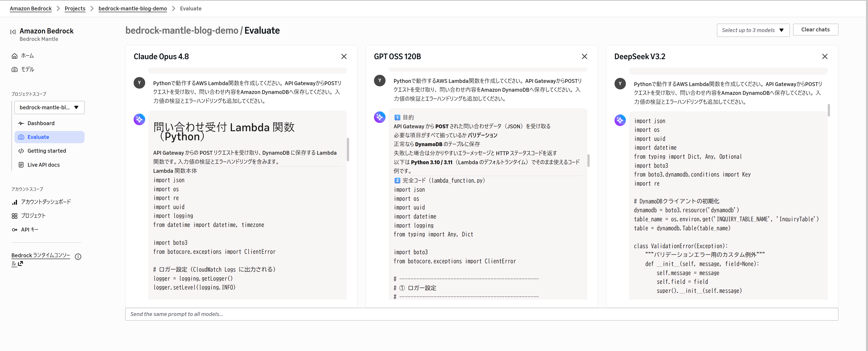Image resolution: width=868 pixels, height=351 pixels.
Task: Click the GPT OSS 120B panel scrollbar
Action: pos(588,161)
